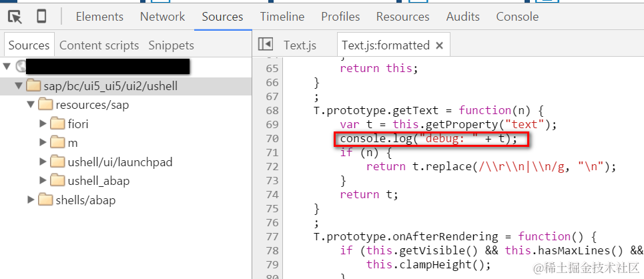Click the "if (n) {" code line
The height and width of the screenshot is (279, 644).
(x=366, y=152)
